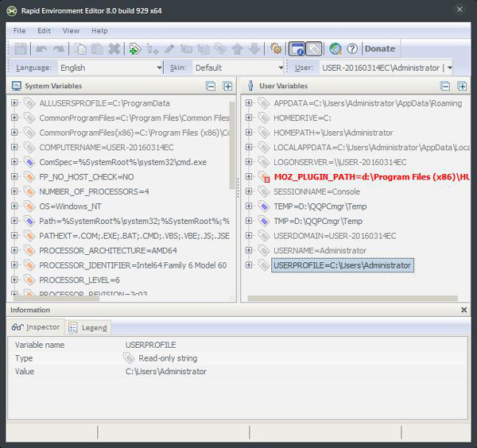Select FP_NO_HOST_CHECK=NO variable
Screen dimensions: 477x448
tap(87, 176)
